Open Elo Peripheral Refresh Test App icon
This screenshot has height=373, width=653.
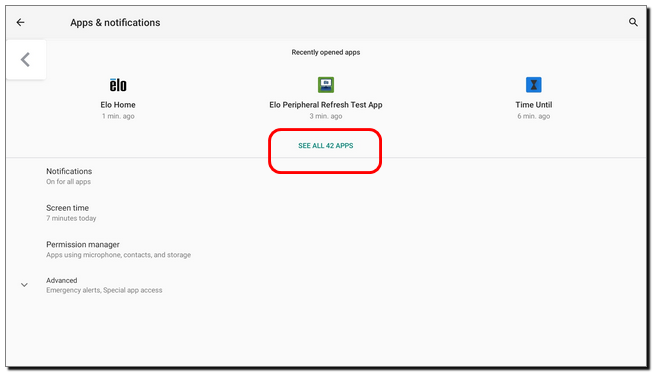coord(326,85)
